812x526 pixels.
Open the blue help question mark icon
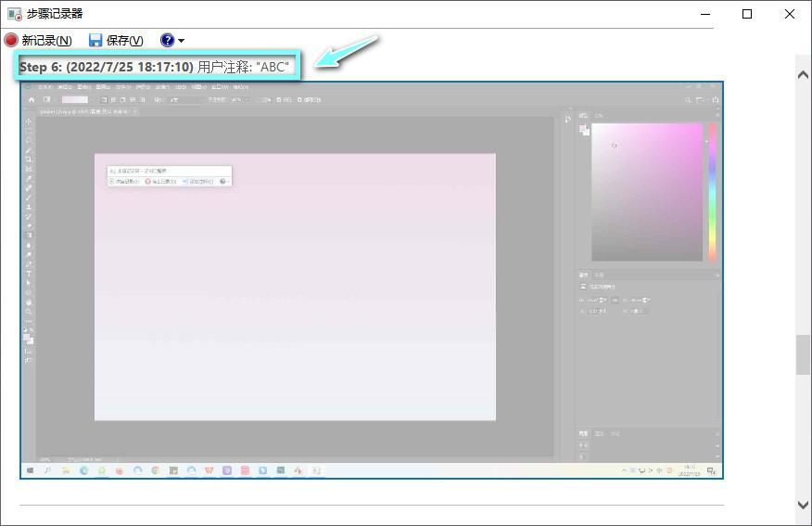[167, 40]
